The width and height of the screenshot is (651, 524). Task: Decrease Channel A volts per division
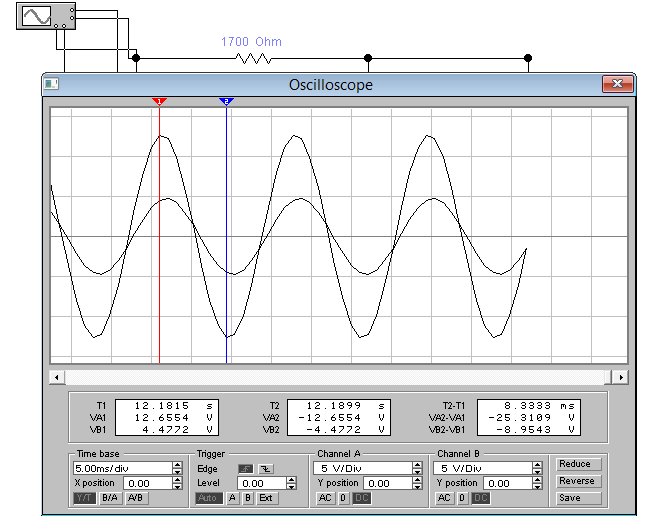coord(417,472)
